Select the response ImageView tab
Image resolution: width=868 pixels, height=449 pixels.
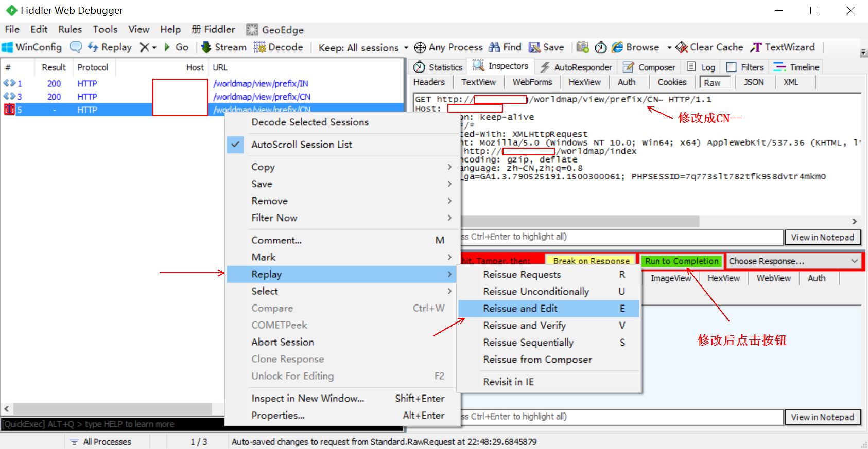pos(670,278)
